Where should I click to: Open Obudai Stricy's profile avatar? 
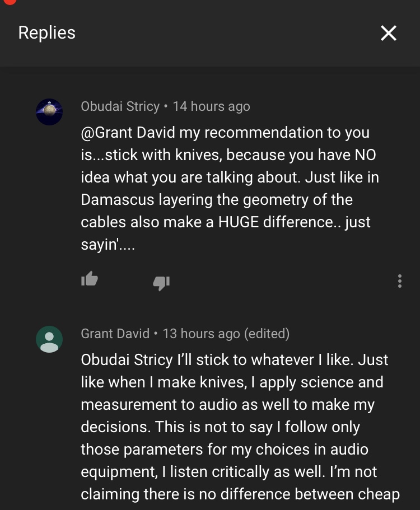click(49, 112)
